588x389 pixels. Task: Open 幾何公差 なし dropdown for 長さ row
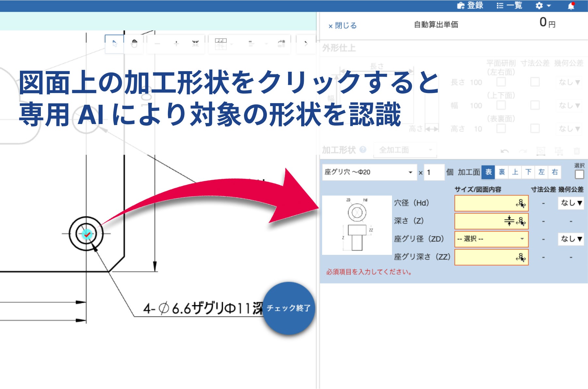click(x=569, y=82)
